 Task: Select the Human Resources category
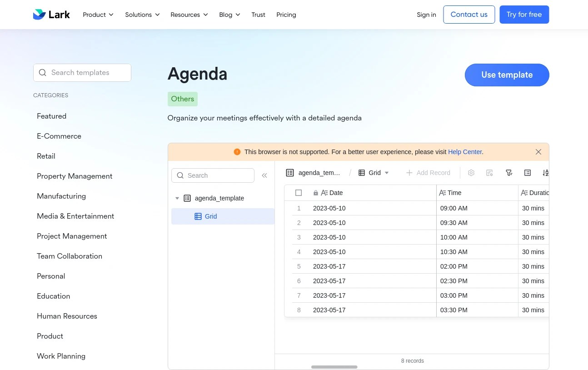67,316
